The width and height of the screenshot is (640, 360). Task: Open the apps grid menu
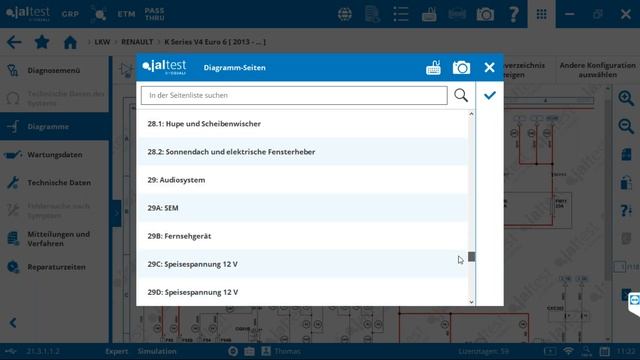point(542,14)
